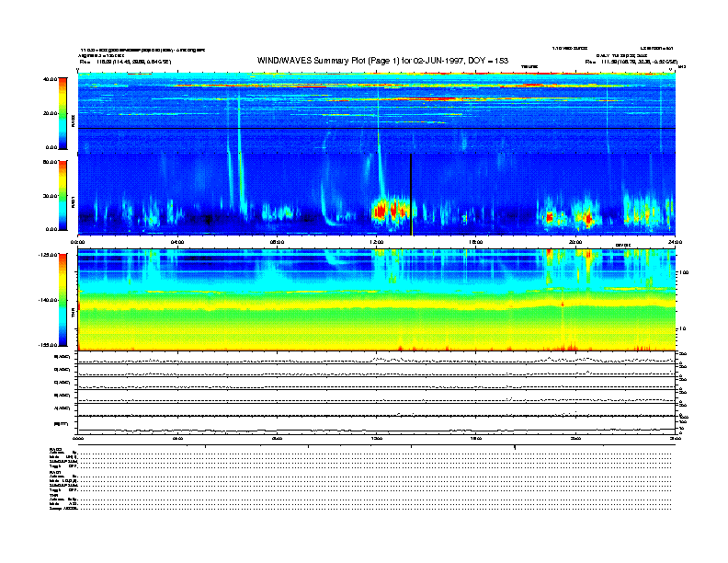The image size is (728, 563).
Task: Click the 00:00 time label under RAD1 spectrogram
Action: coord(77,242)
